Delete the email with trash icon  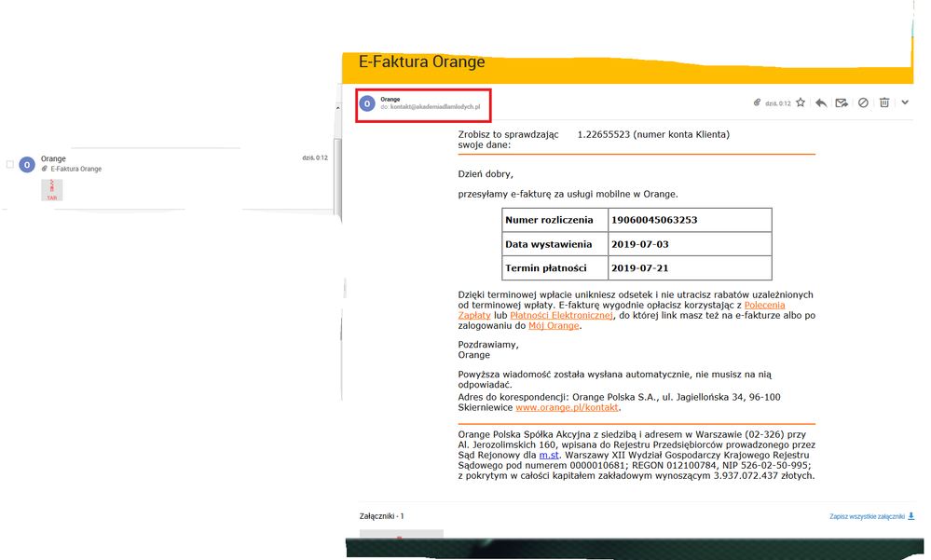(884, 102)
